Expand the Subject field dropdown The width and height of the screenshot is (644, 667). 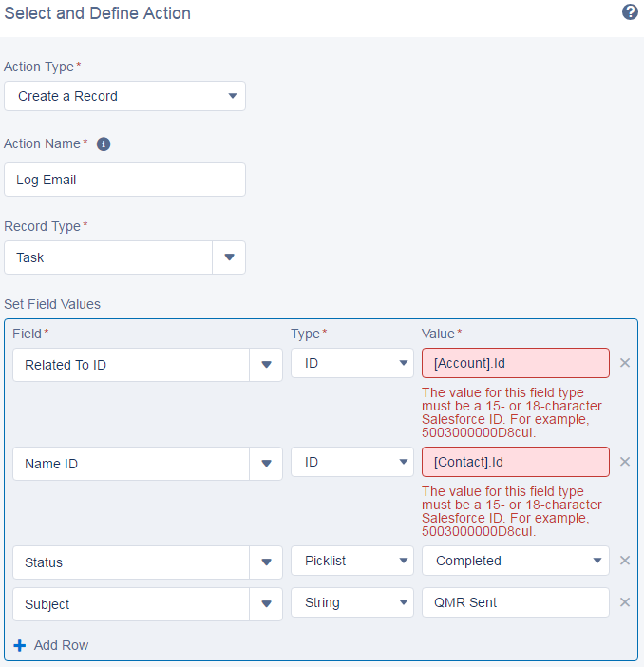click(266, 604)
